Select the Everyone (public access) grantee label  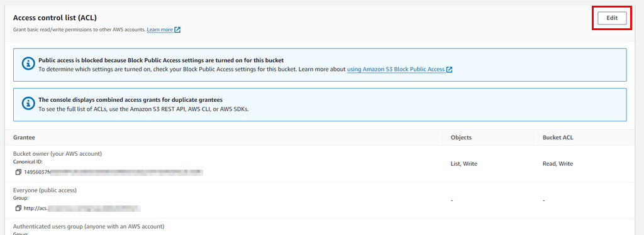click(45, 190)
